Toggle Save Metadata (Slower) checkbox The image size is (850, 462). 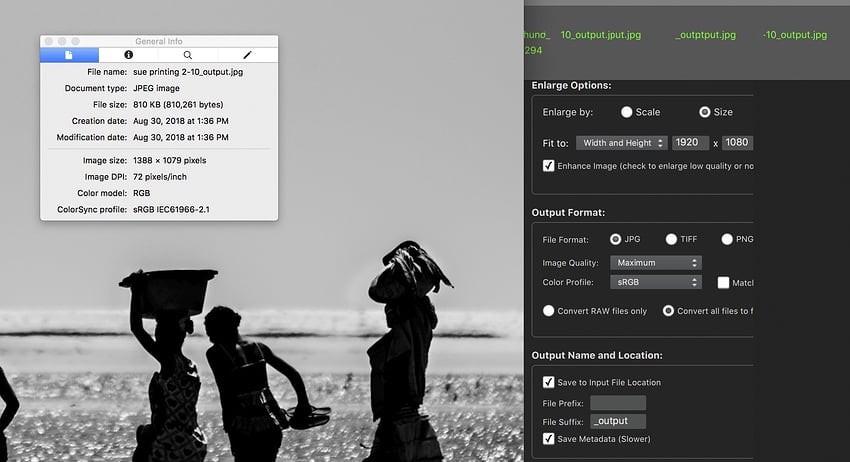[x=548, y=438]
